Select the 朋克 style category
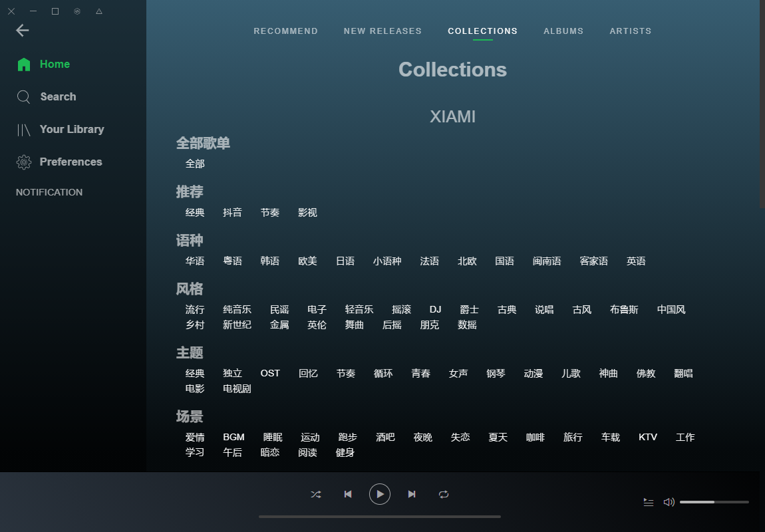 coord(429,325)
